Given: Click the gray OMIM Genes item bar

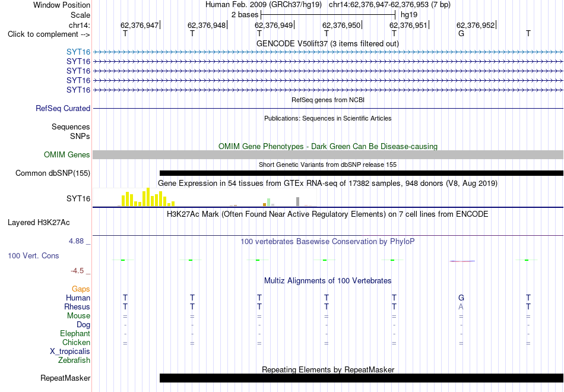Looking at the screenshot, I should 328,155.
